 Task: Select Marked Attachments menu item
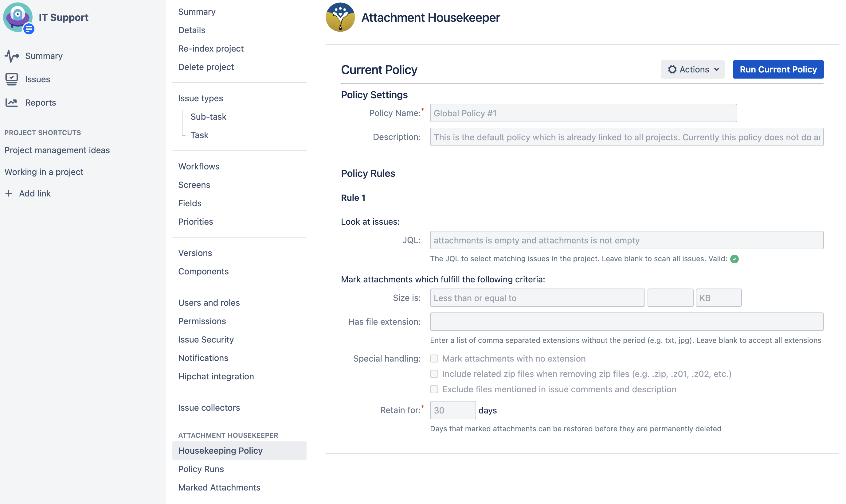pos(219,487)
